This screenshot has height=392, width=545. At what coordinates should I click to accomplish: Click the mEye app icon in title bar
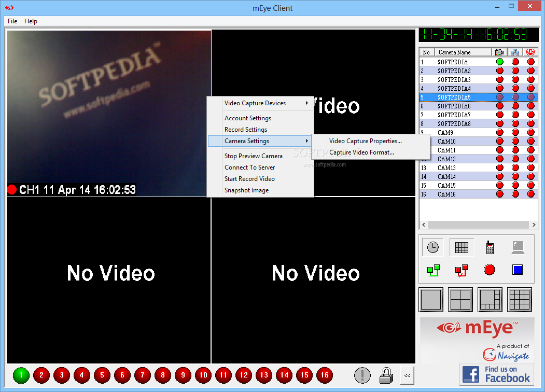click(9, 7)
